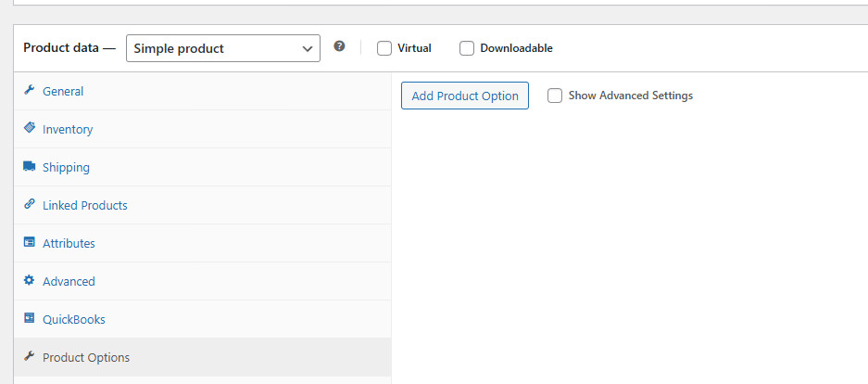Toggle Show Advanced Settings checkbox
This screenshot has width=868, height=384.
coord(555,96)
